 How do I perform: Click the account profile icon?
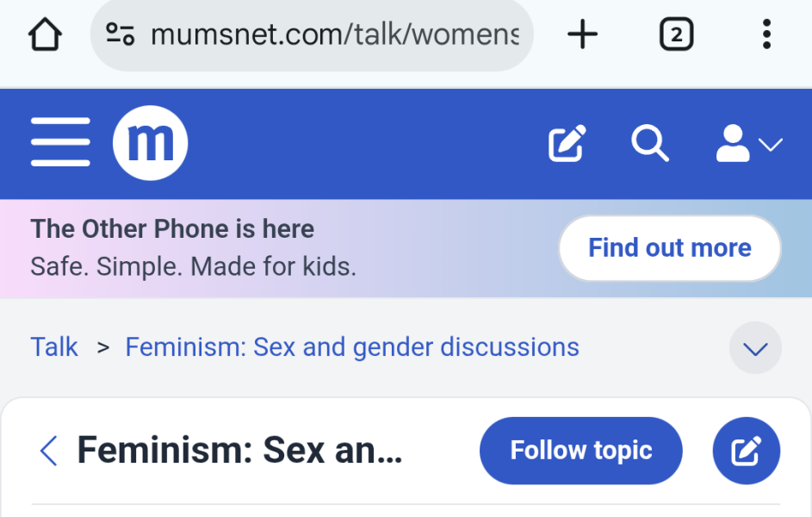[x=733, y=145]
